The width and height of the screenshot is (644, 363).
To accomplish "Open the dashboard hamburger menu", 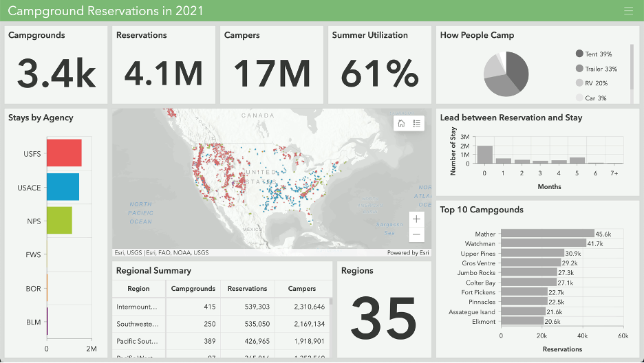I will pos(627,10).
